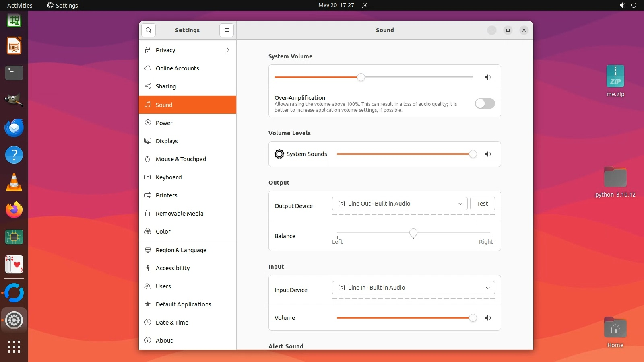Open the top bar system status menu
This screenshot has width=644, height=362.
pos(627,5)
